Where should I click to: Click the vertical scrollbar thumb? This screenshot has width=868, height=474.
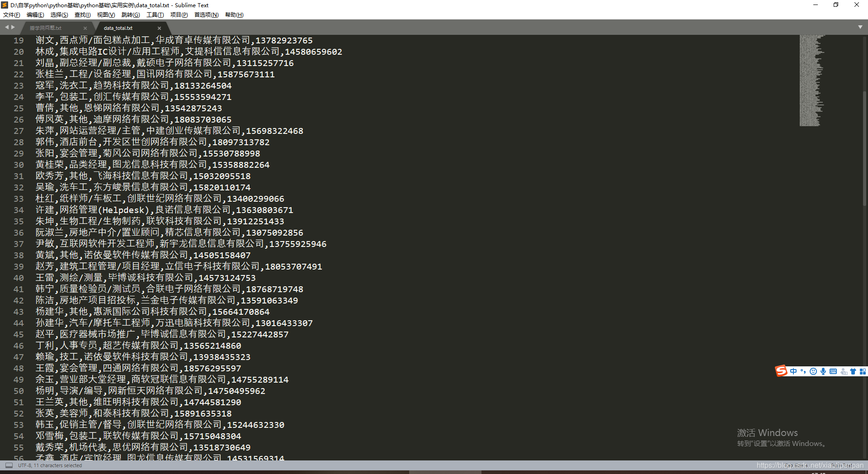[865, 149]
